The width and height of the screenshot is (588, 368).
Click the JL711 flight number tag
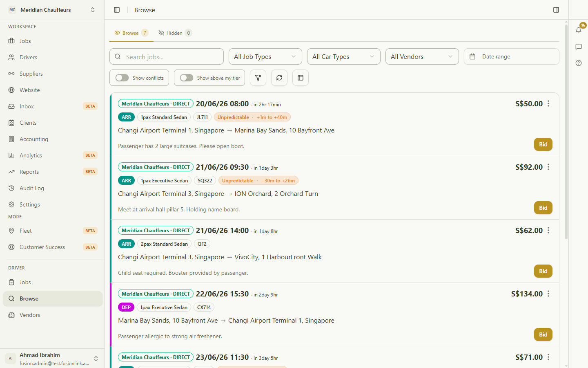coord(202,117)
